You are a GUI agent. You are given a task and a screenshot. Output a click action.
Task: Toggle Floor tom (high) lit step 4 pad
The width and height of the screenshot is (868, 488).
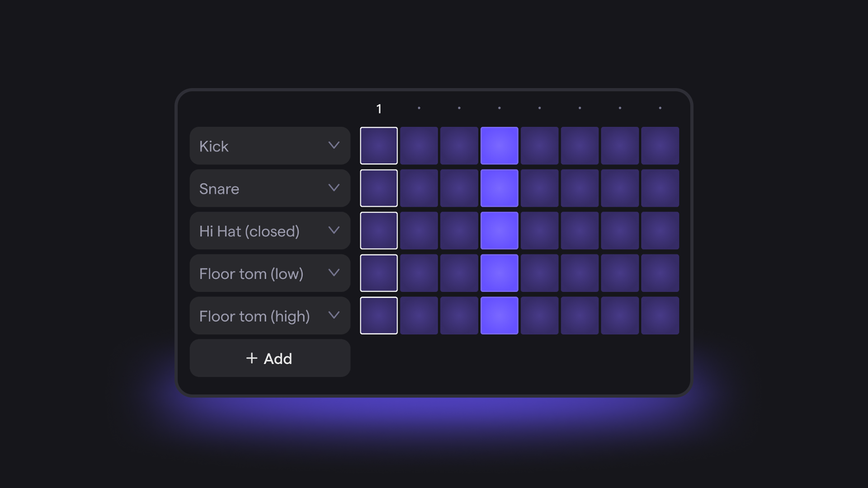tap(499, 316)
